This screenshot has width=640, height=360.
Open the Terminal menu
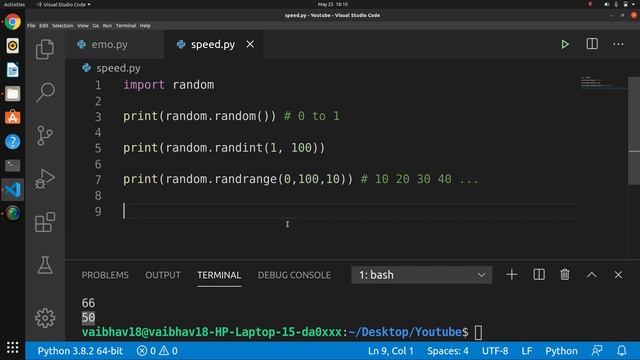(126, 26)
